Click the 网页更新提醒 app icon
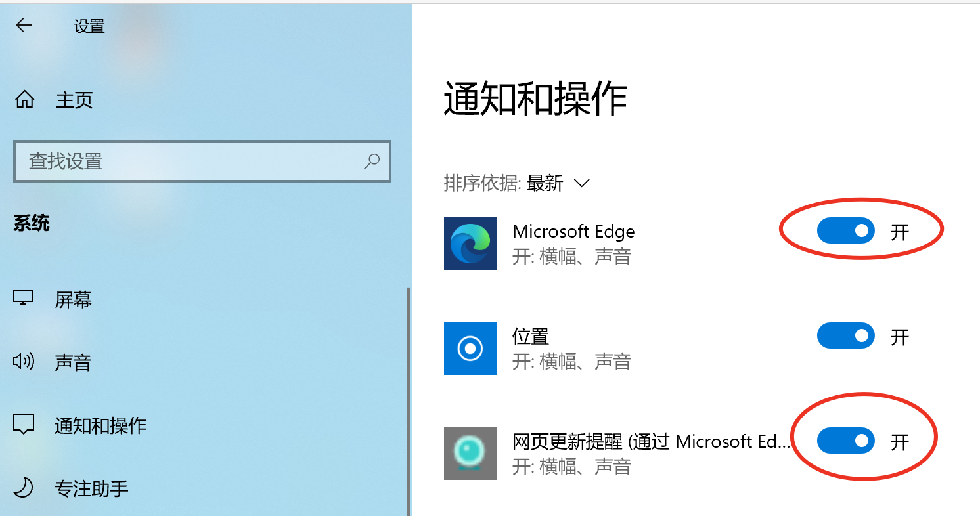This screenshot has width=980, height=516. pos(470,454)
